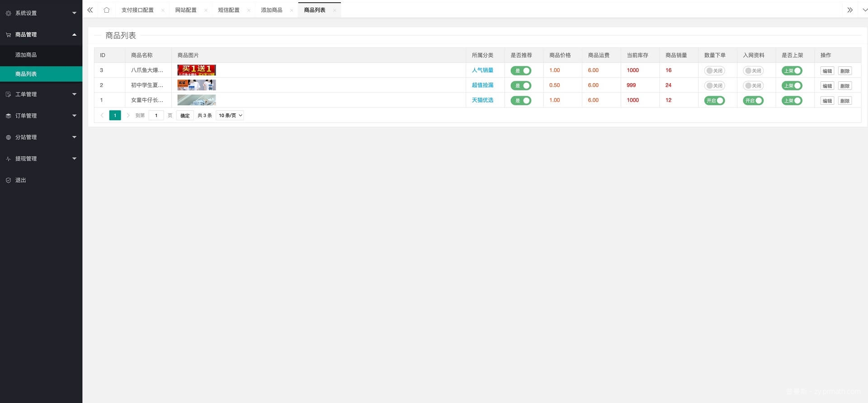Toggle 数量下单 switch for product ID 3
The image size is (868, 403).
pyautogui.click(x=714, y=71)
